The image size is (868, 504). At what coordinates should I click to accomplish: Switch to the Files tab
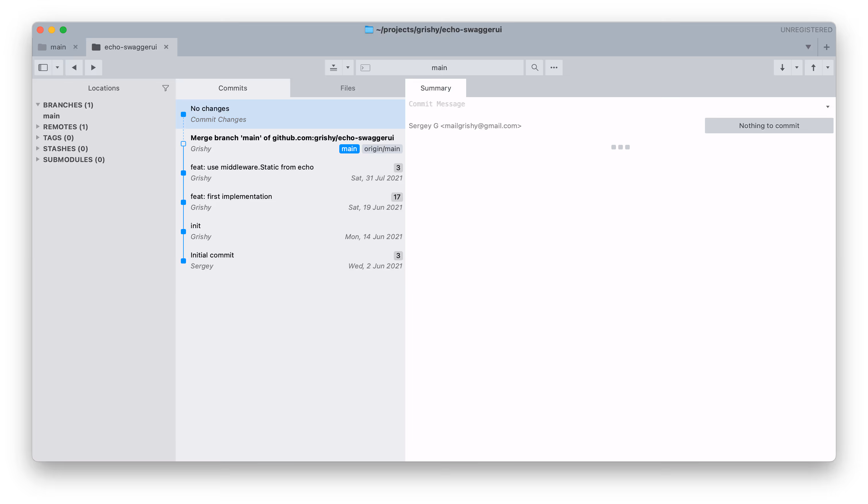click(x=347, y=88)
